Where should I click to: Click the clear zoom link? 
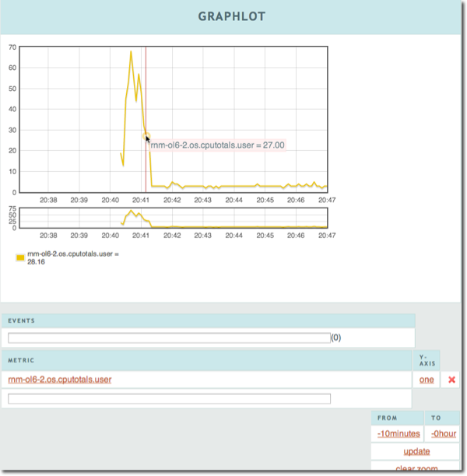coord(416,468)
